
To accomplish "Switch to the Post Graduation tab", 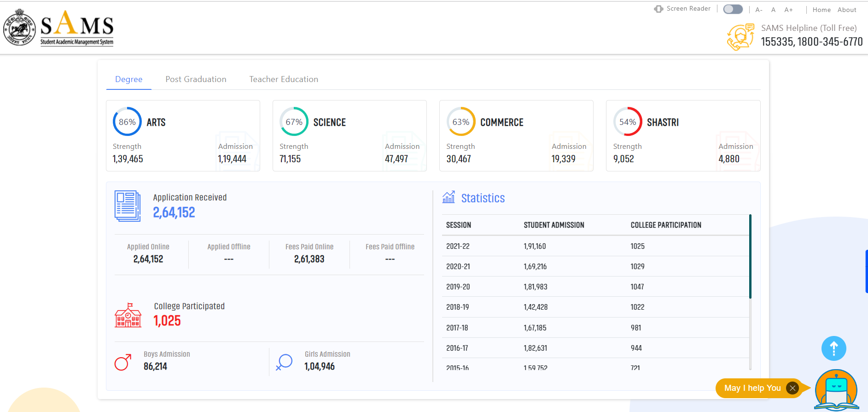I will click(196, 79).
